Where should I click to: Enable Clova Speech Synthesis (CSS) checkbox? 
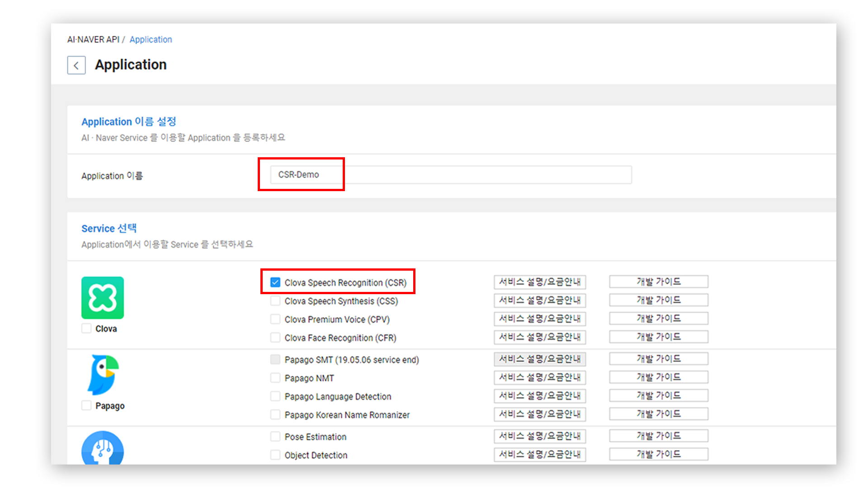click(x=275, y=301)
